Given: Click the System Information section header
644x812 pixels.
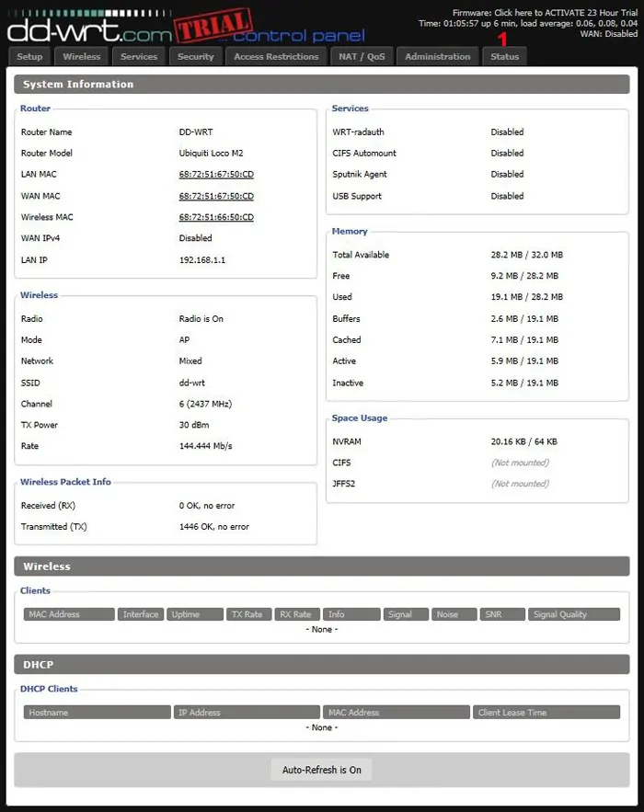Looking at the screenshot, I should [x=322, y=85].
